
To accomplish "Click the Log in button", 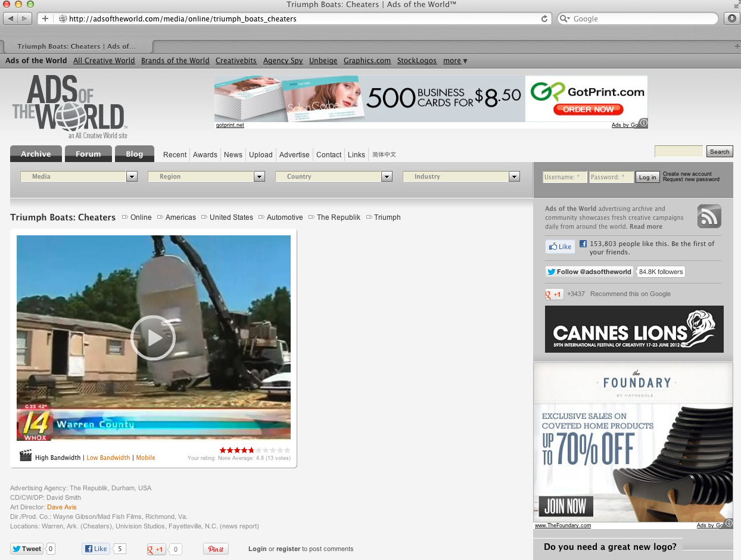I will coord(647,177).
